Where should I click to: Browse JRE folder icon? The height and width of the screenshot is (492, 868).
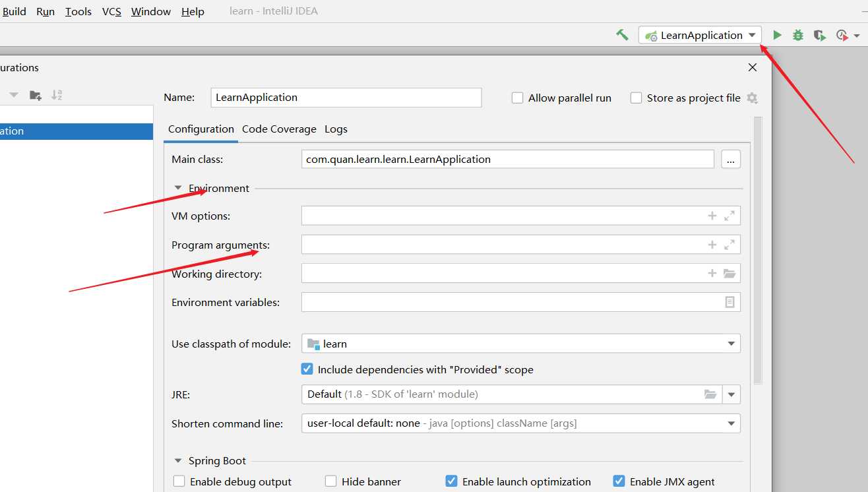(710, 394)
